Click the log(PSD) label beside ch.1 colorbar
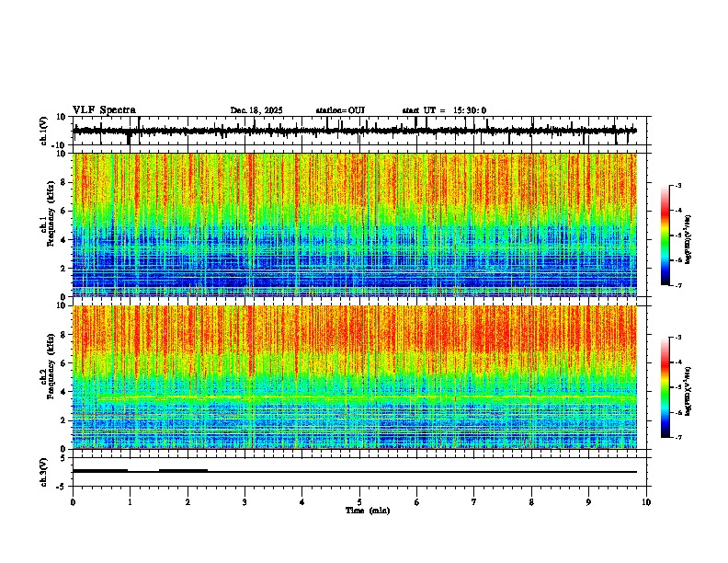The width and height of the screenshot is (728, 563). (x=688, y=240)
